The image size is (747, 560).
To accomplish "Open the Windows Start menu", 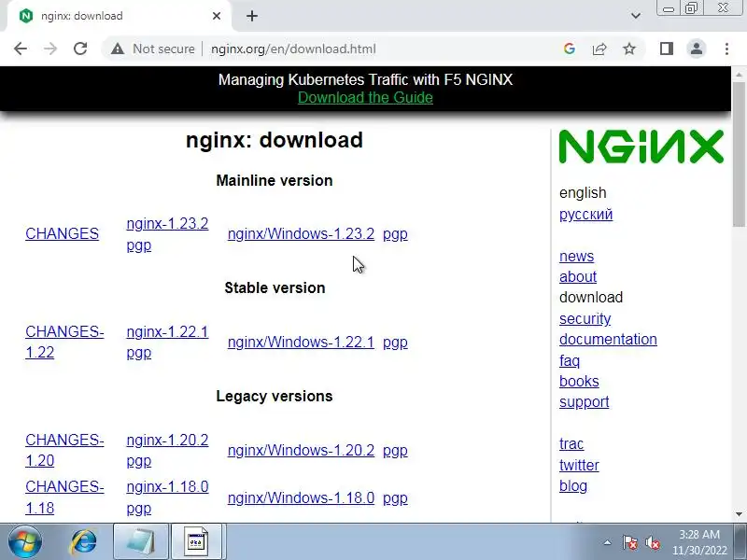I will [25, 542].
